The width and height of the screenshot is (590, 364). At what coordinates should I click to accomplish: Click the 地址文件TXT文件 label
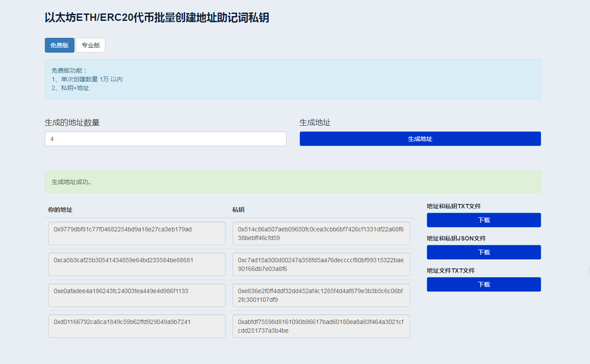coord(451,270)
